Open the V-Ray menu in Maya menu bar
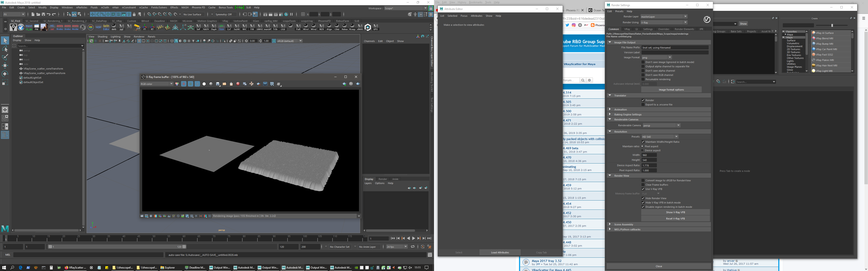Image resolution: width=868 pixels, height=271 pixels. (240, 7)
